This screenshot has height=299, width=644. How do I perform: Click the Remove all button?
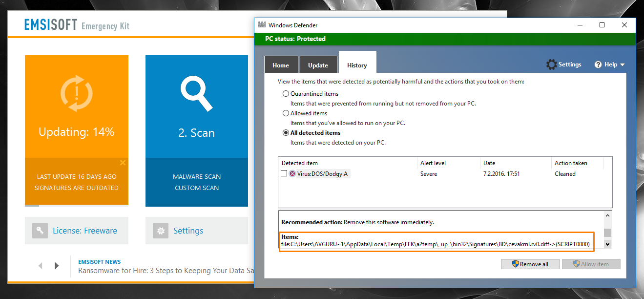click(530, 264)
